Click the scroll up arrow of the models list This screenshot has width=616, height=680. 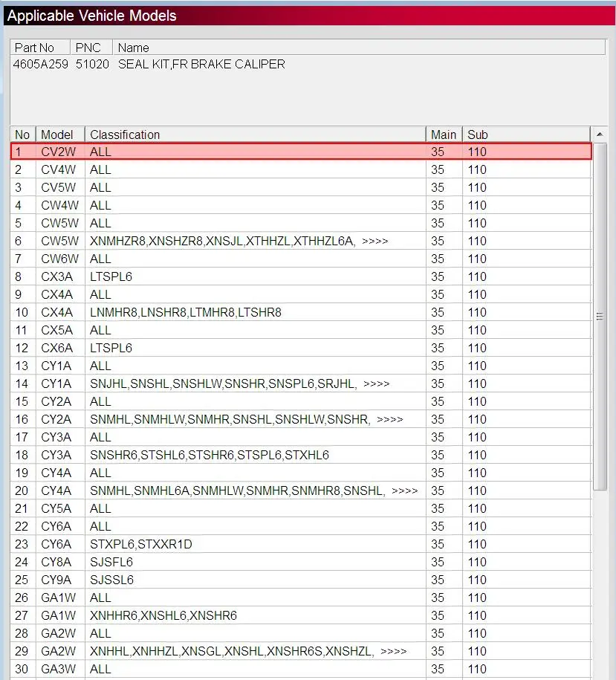click(x=600, y=135)
